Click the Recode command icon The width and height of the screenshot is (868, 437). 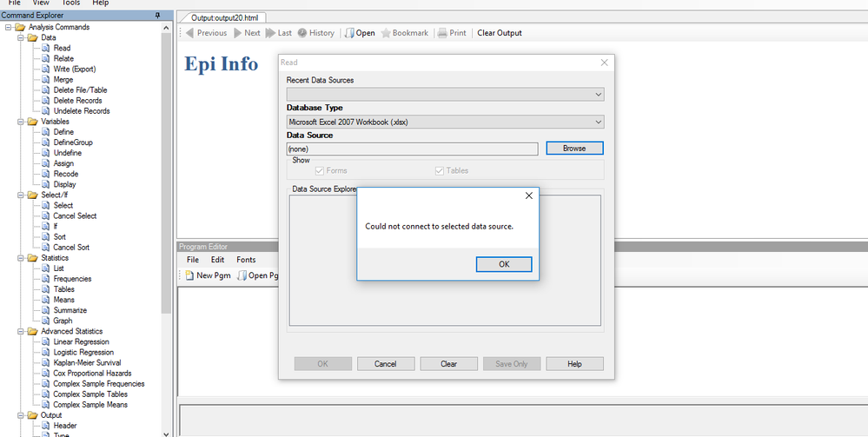45,174
